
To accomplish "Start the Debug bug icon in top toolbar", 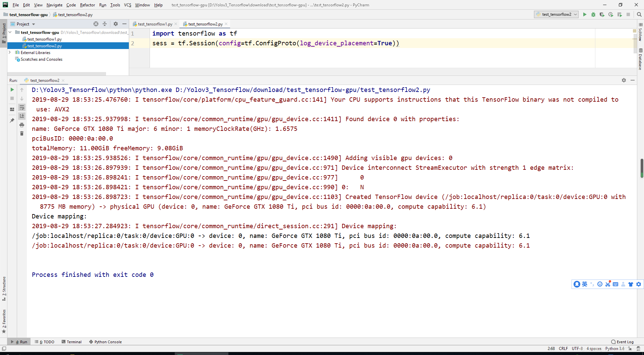I will click(x=593, y=14).
